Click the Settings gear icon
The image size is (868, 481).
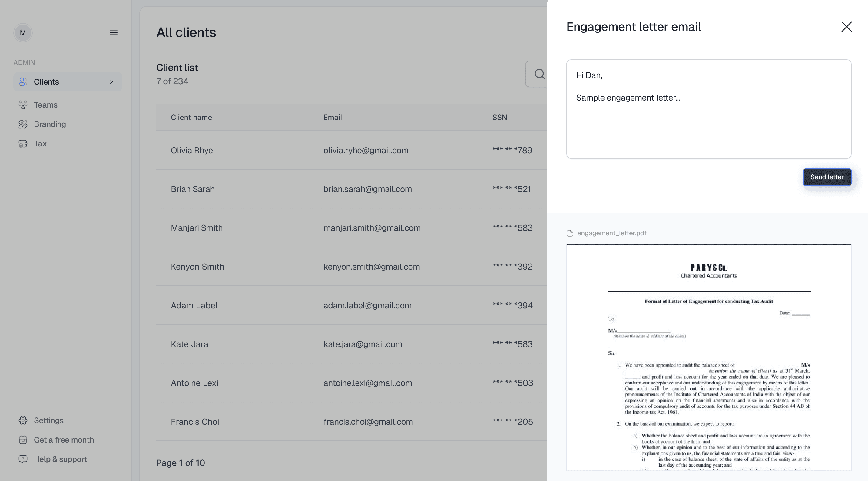tap(23, 420)
